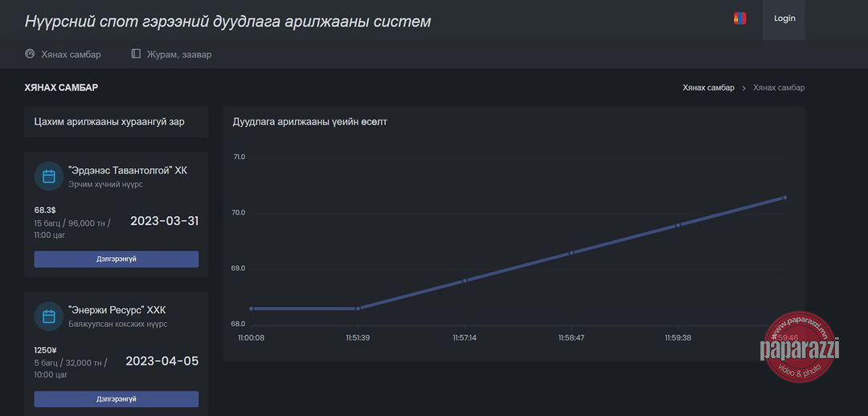Click the chart point at 11:00:08
Screen dimensions: 868x416
point(252,308)
